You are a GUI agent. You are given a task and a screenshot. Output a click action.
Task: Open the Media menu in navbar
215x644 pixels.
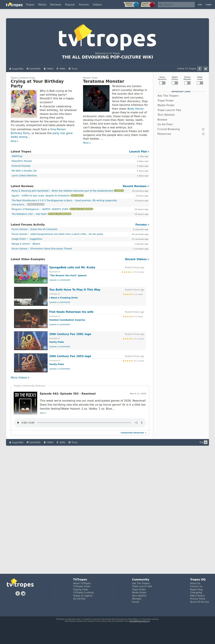[x=42, y=5]
